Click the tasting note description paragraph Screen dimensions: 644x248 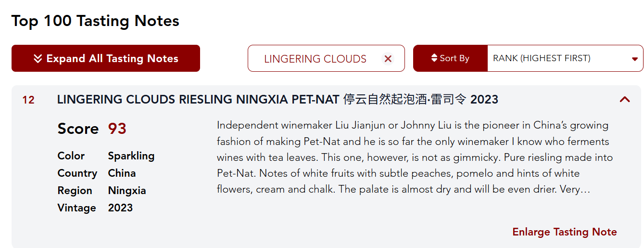tap(414, 157)
